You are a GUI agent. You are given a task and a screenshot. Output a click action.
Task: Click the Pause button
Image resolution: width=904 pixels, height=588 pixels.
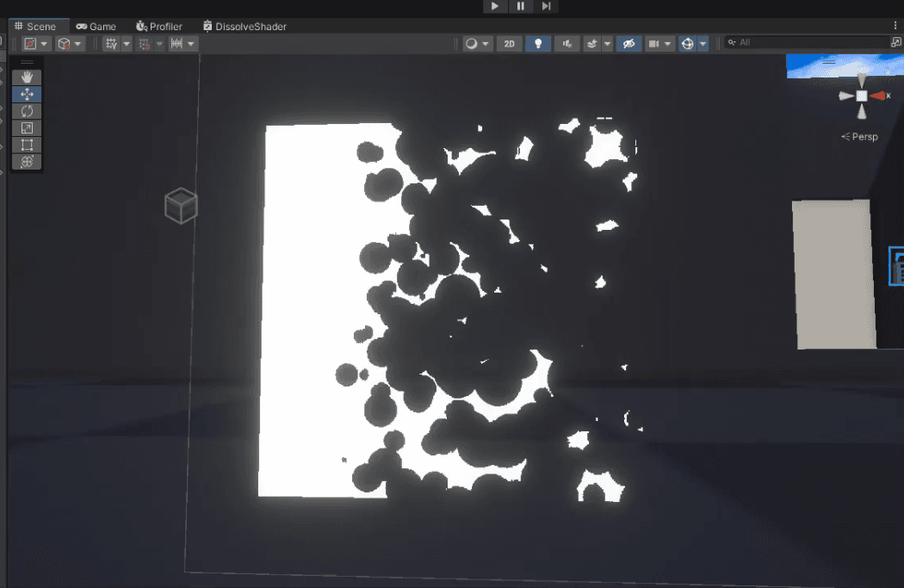click(x=521, y=6)
